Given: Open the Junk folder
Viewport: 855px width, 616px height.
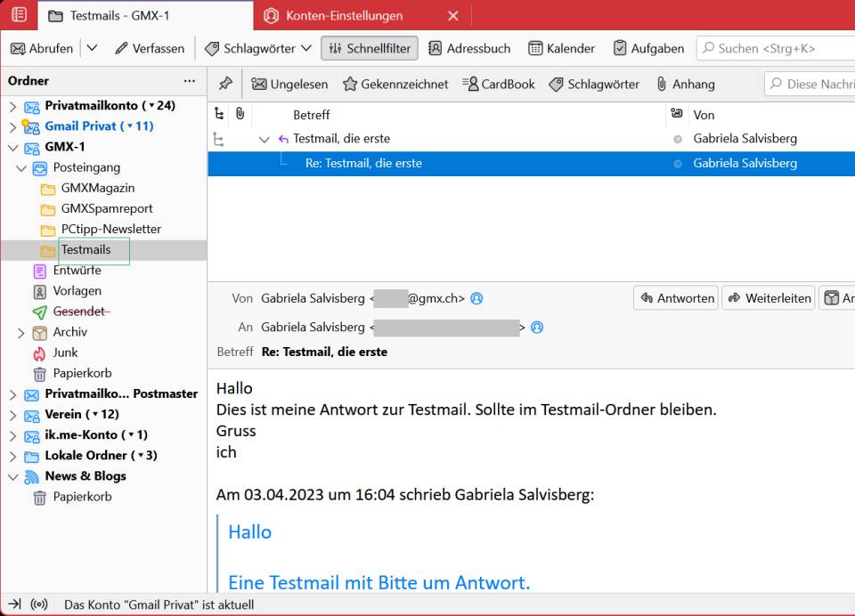Looking at the screenshot, I should click(x=65, y=353).
